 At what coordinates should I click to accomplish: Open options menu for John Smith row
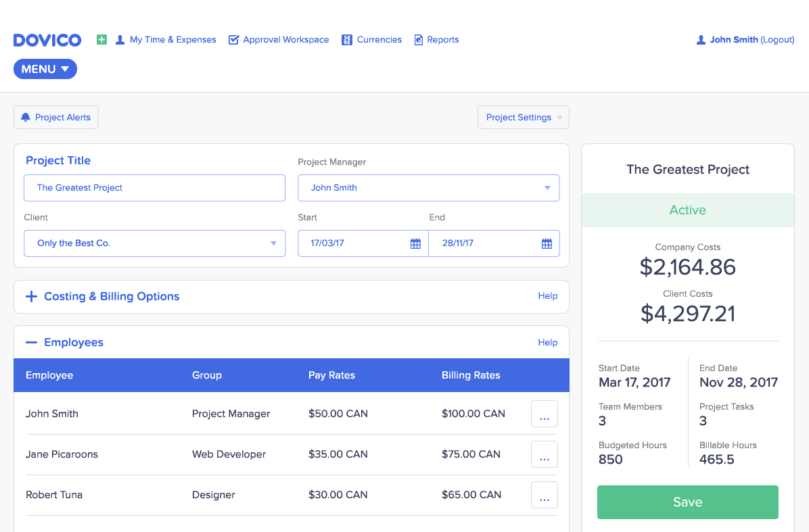click(x=544, y=414)
